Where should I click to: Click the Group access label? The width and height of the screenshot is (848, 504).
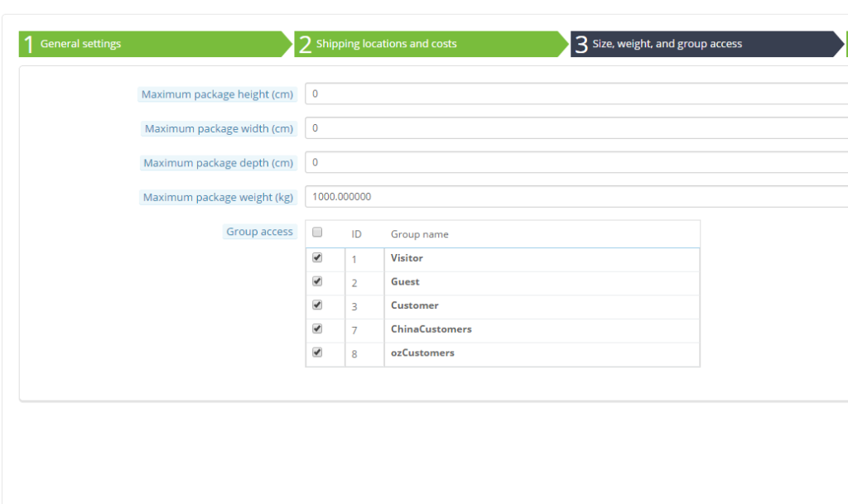[259, 232]
